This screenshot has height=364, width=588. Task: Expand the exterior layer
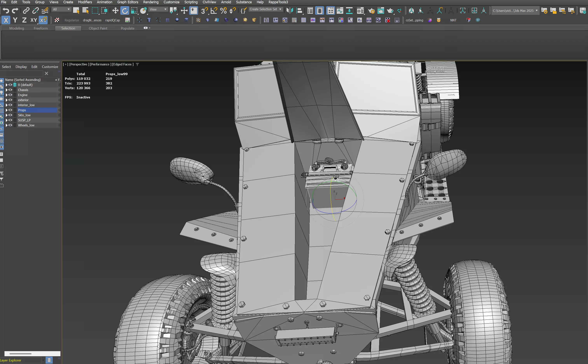pos(6,100)
